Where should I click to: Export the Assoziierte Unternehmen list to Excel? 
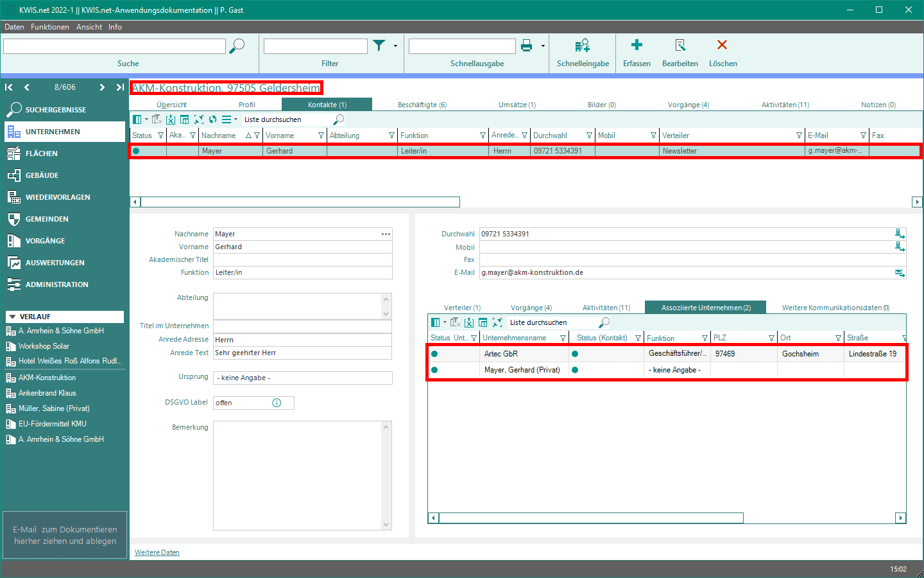(x=469, y=322)
